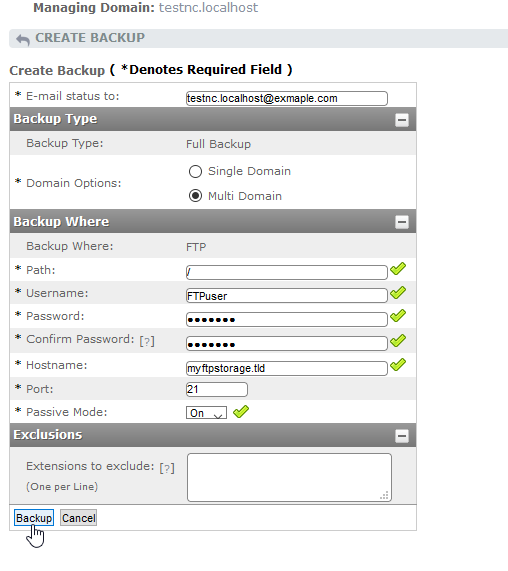Click the checkmark beside Confirm Password field

pos(398,340)
